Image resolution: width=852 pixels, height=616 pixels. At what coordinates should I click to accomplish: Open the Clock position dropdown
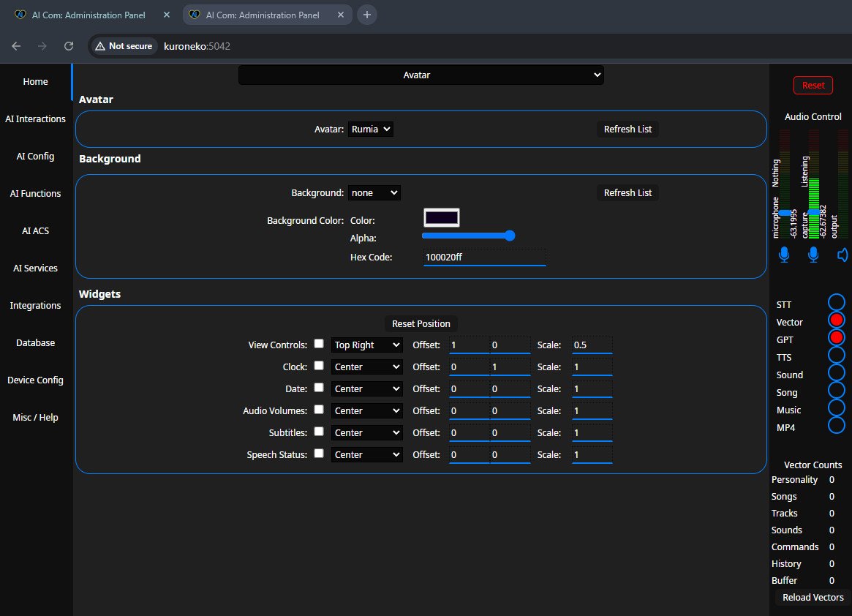(367, 367)
